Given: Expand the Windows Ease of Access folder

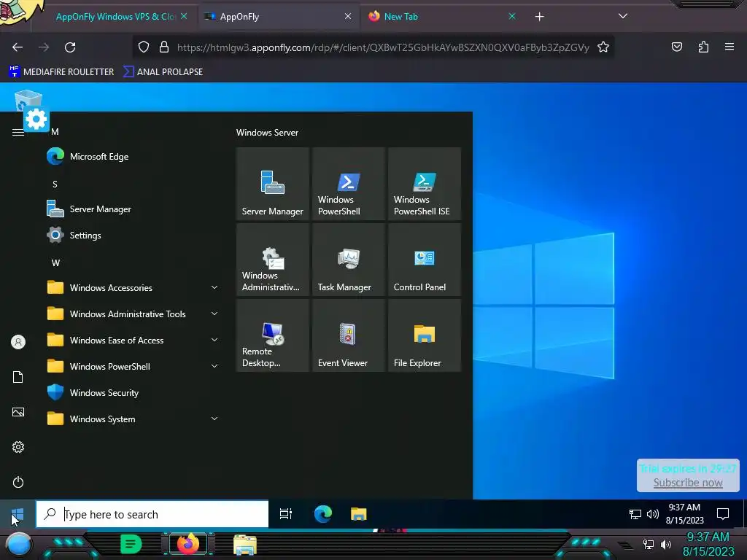Looking at the screenshot, I should (x=133, y=340).
